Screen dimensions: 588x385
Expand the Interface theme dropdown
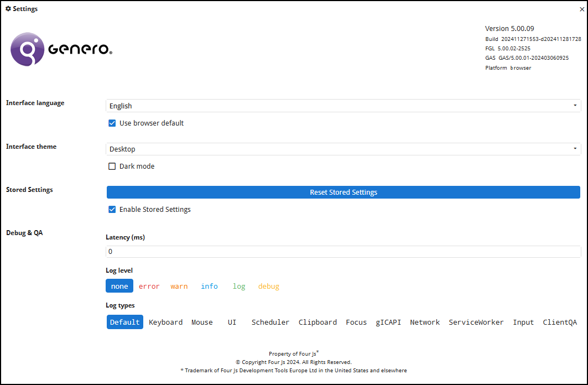coord(343,149)
